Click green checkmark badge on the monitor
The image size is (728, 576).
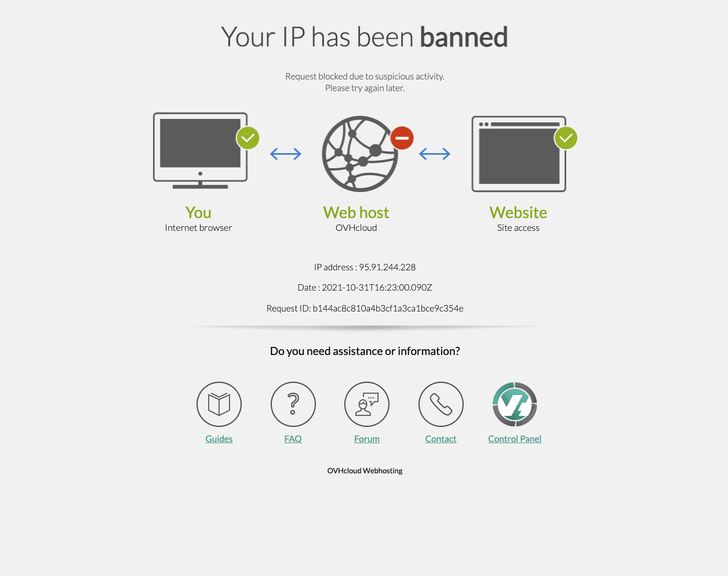(248, 138)
